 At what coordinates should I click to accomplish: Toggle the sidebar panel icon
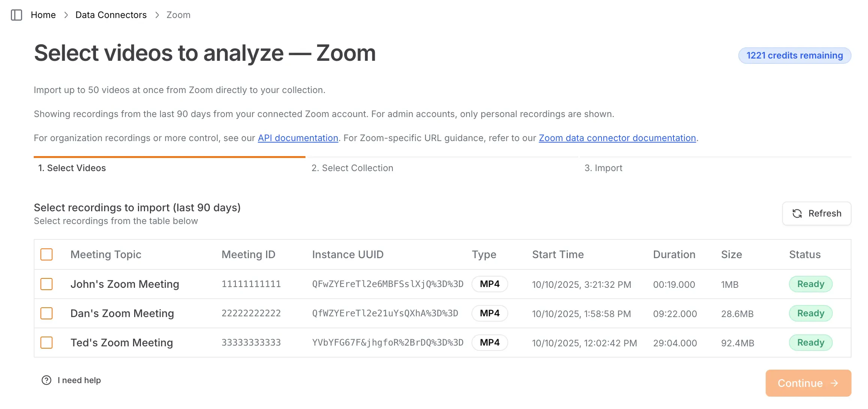pos(16,15)
